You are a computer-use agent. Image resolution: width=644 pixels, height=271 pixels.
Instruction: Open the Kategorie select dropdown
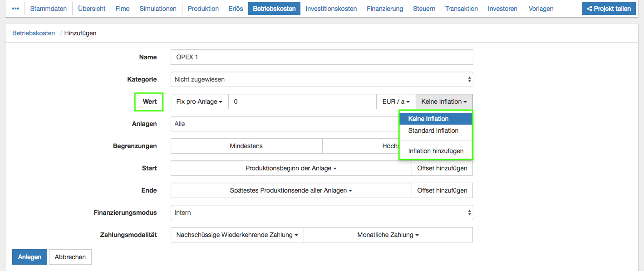point(322,79)
